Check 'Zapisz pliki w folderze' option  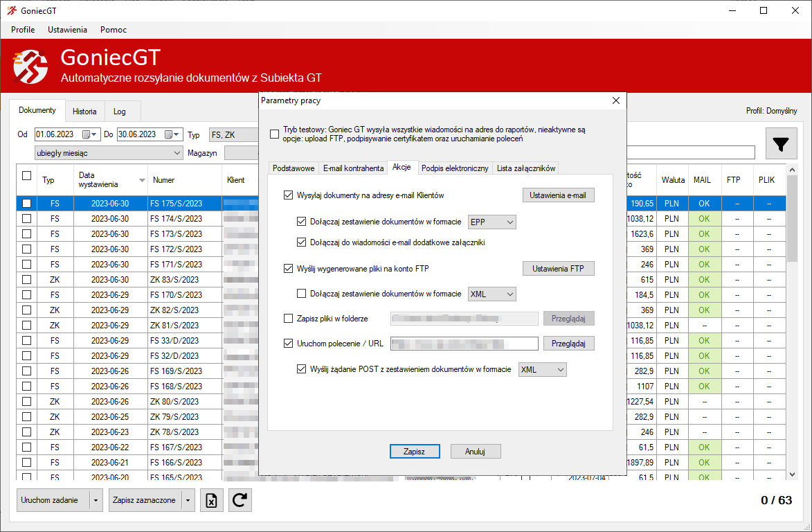(x=289, y=319)
